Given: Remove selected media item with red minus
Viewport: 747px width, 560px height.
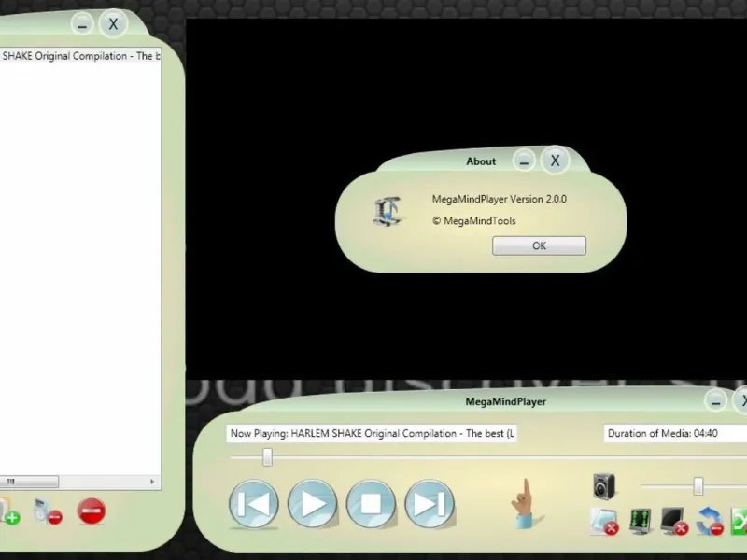Looking at the screenshot, I should pyautogui.click(x=48, y=511).
